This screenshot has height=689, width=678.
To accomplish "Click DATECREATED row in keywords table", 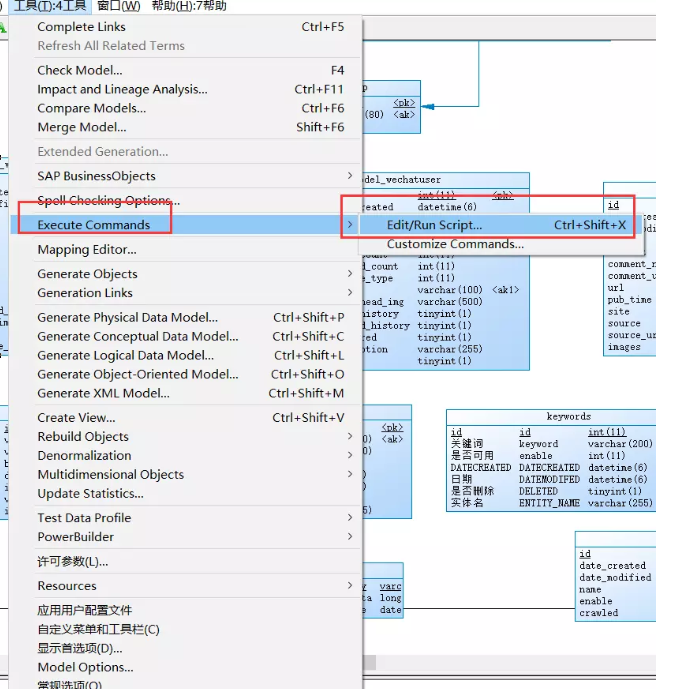I will [x=549, y=467].
